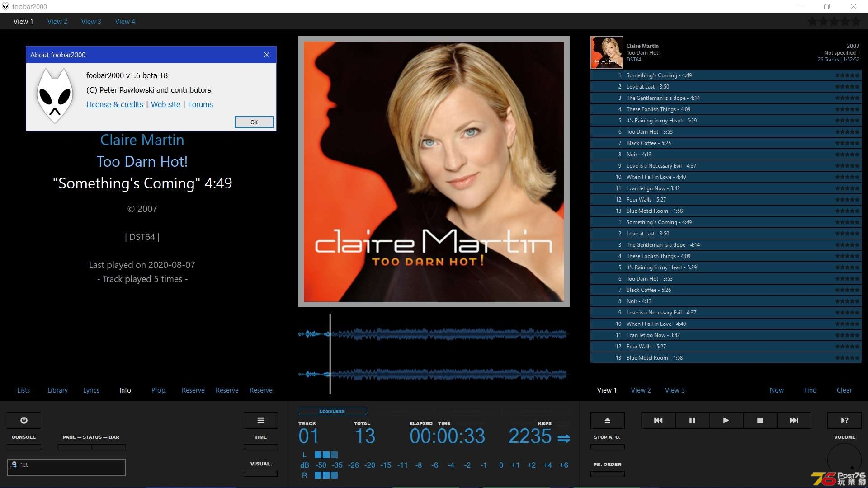The width and height of the screenshot is (868, 488).
Task: Expand the View 3 playlist tab
Action: coord(674,390)
